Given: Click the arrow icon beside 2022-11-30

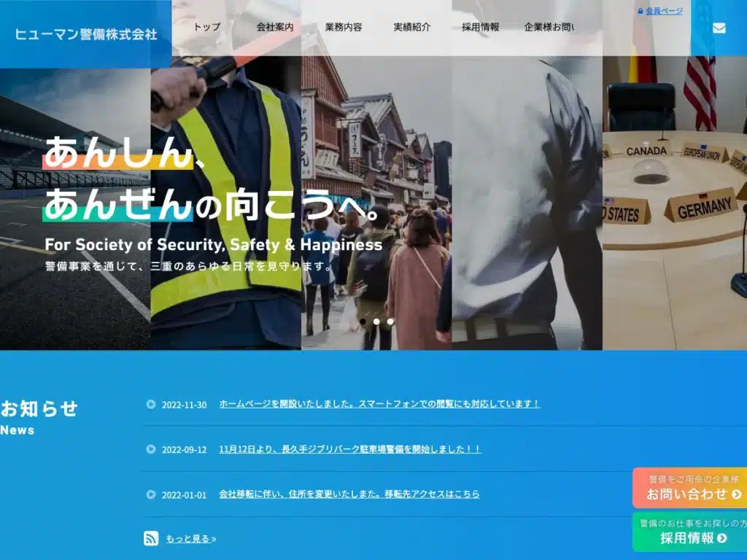Looking at the screenshot, I should point(150,404).
